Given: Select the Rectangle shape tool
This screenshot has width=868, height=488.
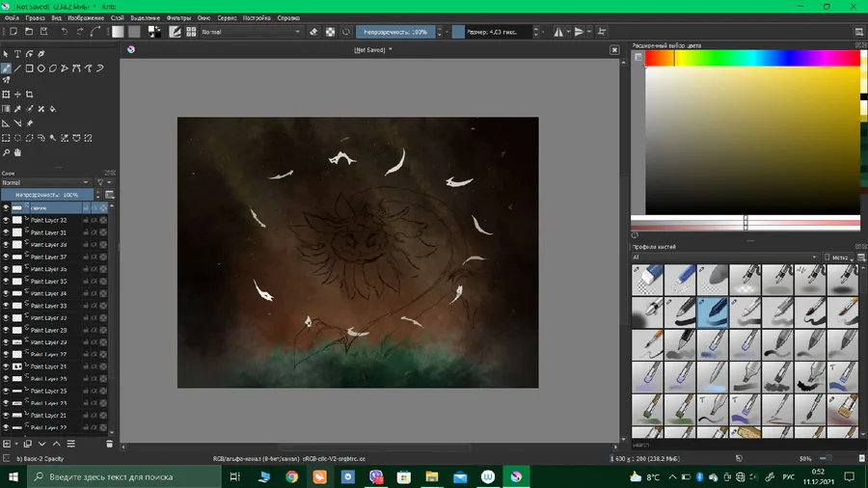Looking at the screenshot, I should tap(29, 68).
